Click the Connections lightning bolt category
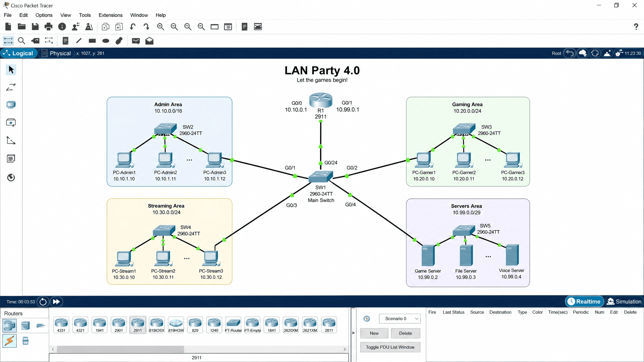Viewport: 644px width, 362px height. click(10, 341)
